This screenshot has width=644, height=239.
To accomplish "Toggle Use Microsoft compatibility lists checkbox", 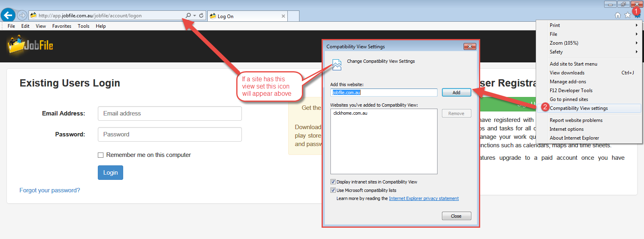I will tap(333, 190).
